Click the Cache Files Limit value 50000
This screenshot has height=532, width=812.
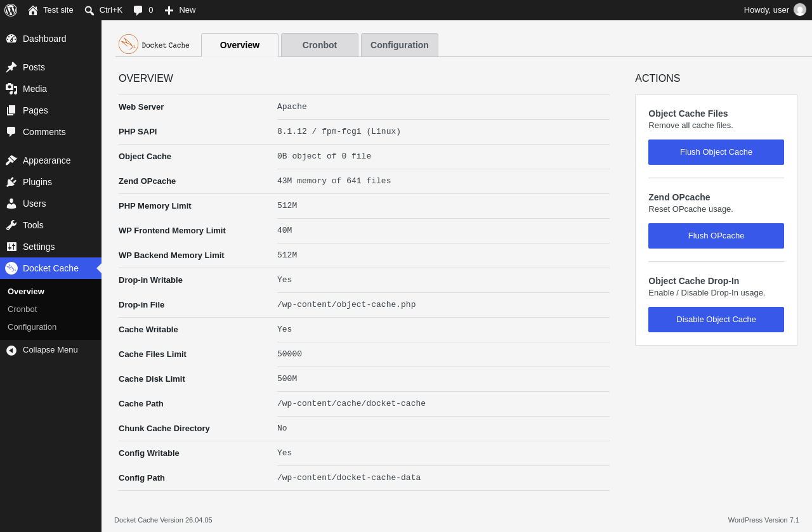(x=289, y=354)
